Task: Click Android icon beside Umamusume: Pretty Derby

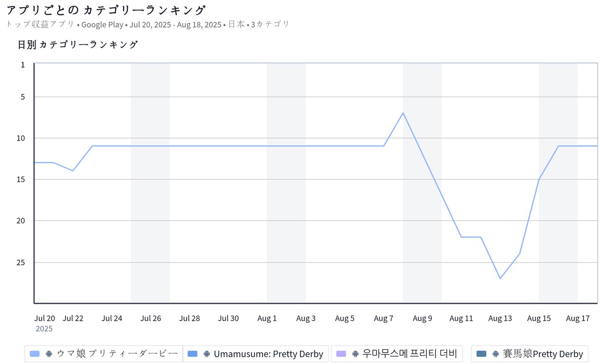Action: coord(206,354)
